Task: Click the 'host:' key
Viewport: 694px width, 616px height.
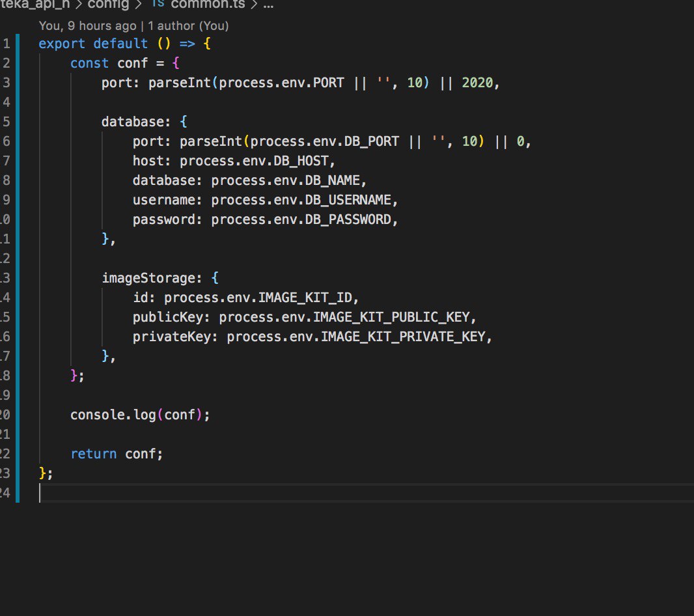Action: click(152, 161)
